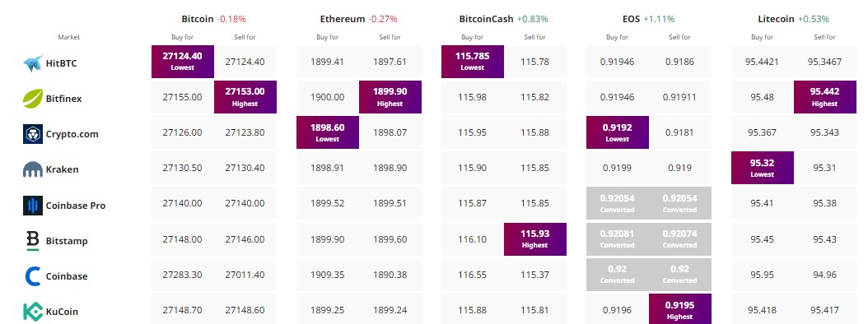Image resolution: width=868 pixels, height=324 pixels.
Task: Open the Bitcoin column header
Action: 198,19
